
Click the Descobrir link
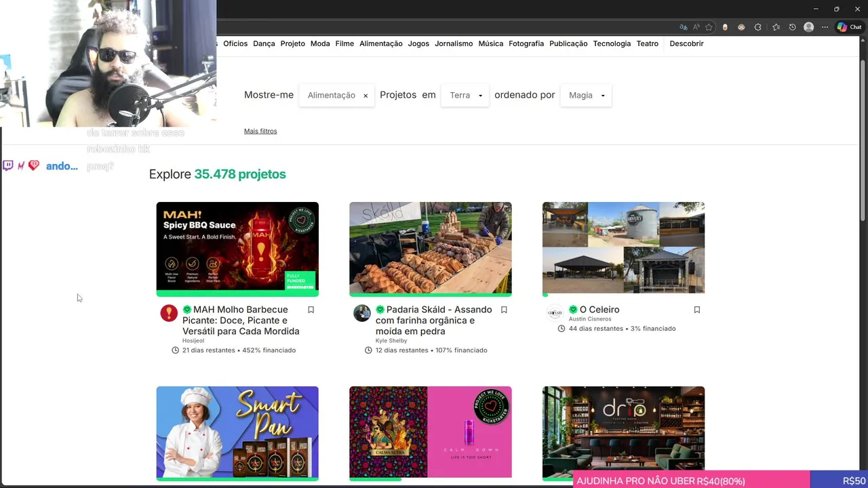point(686,43)
